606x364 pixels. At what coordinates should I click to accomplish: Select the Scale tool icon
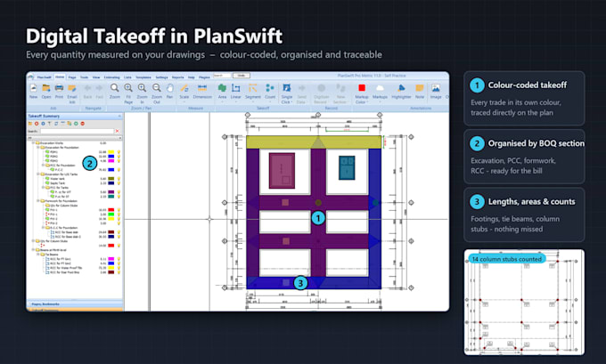pos(184,87)
